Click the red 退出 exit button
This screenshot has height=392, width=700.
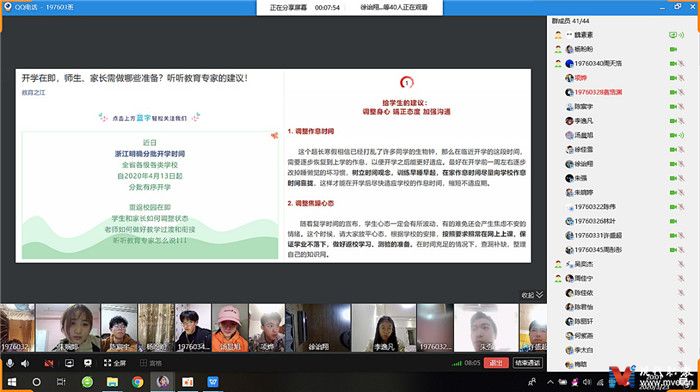point(496,363)
